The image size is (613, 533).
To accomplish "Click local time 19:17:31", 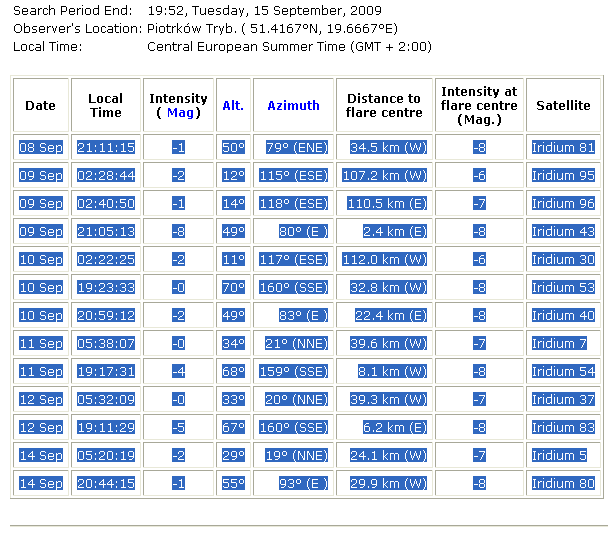I will (x=106, y=371).
